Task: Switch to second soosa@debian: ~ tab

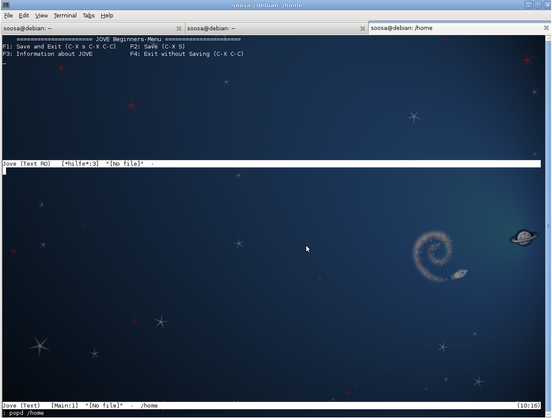Action: tap(276, 28)
